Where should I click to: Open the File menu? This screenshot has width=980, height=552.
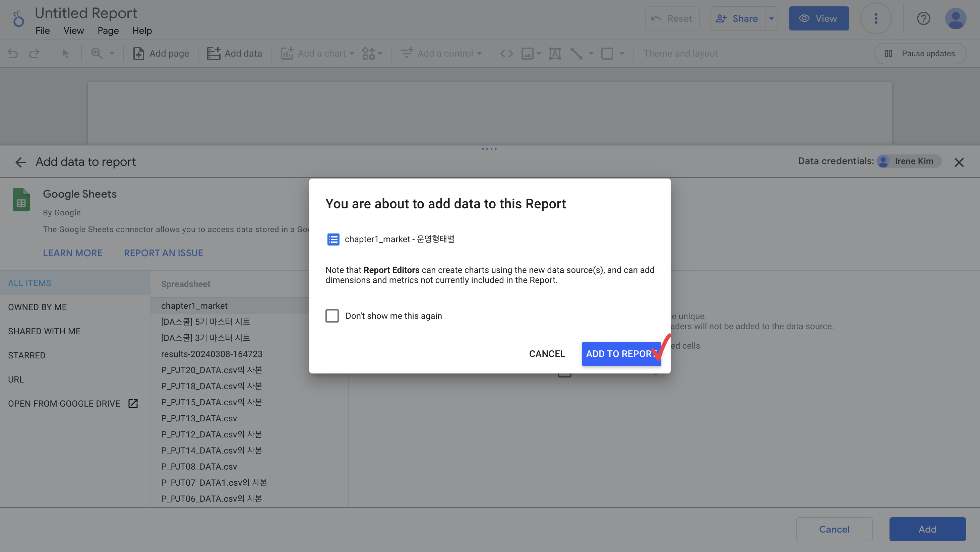(x=43, y=30)
